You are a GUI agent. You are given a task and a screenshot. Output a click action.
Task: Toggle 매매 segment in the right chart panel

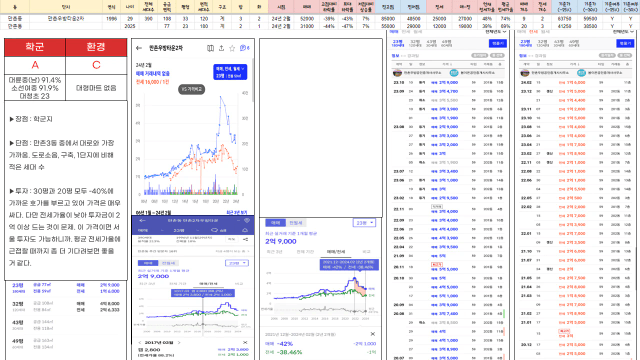276,223
